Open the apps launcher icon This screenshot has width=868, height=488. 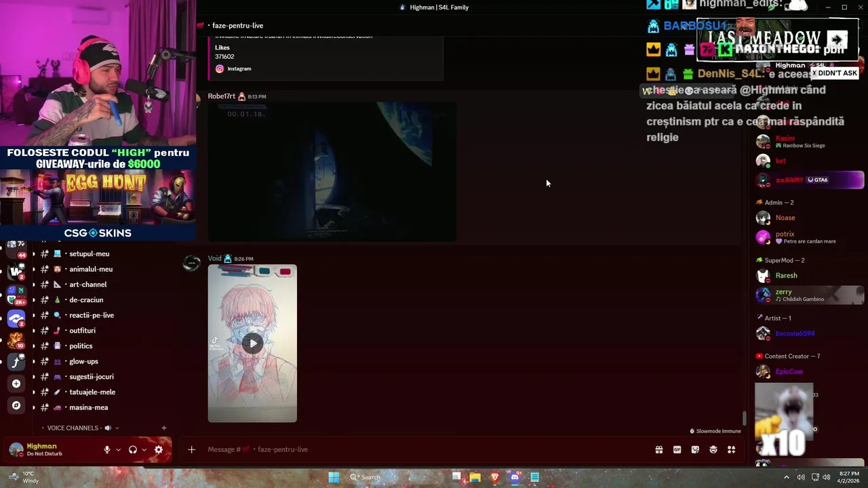(732, 449)
